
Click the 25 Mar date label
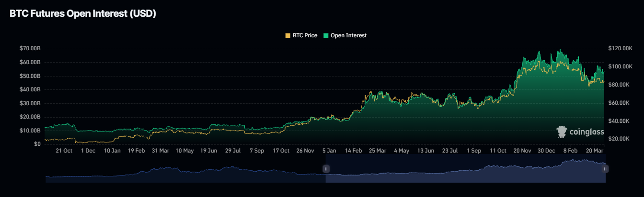(x=378, y=151)
